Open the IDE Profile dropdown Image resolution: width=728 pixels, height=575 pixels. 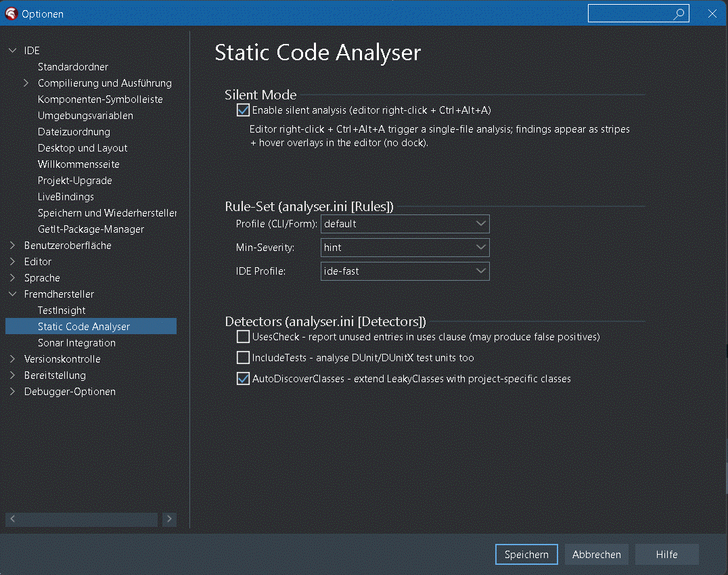(x=405, y=271)
